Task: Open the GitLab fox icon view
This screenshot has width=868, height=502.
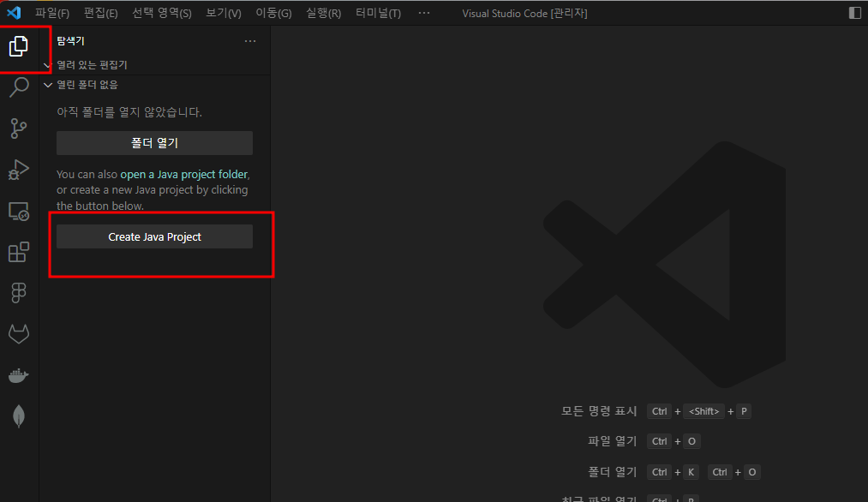Action: [x=19, y=334]
